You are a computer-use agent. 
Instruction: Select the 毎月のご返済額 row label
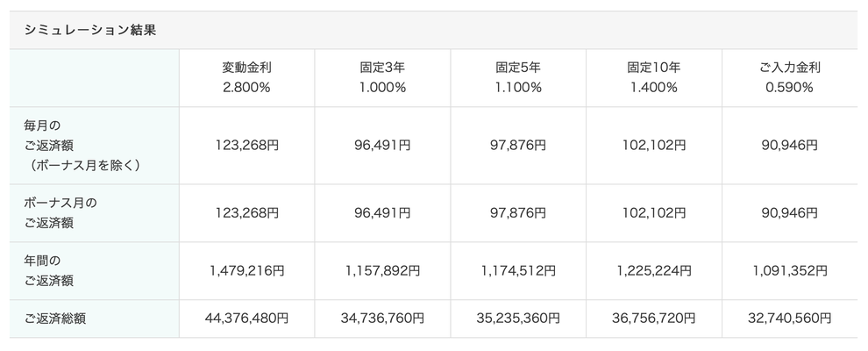(x=94, y=146)
